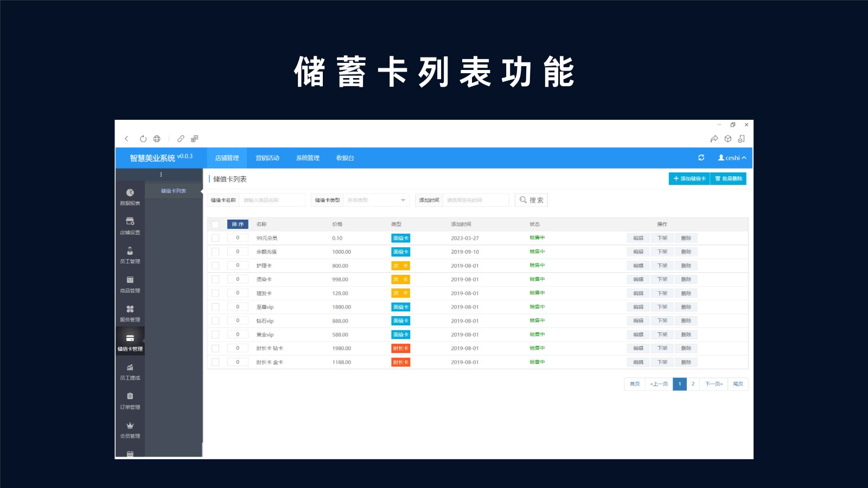
Task: Click the 面值卡 tag in 99元会员 row
Action: coord(401,238)
